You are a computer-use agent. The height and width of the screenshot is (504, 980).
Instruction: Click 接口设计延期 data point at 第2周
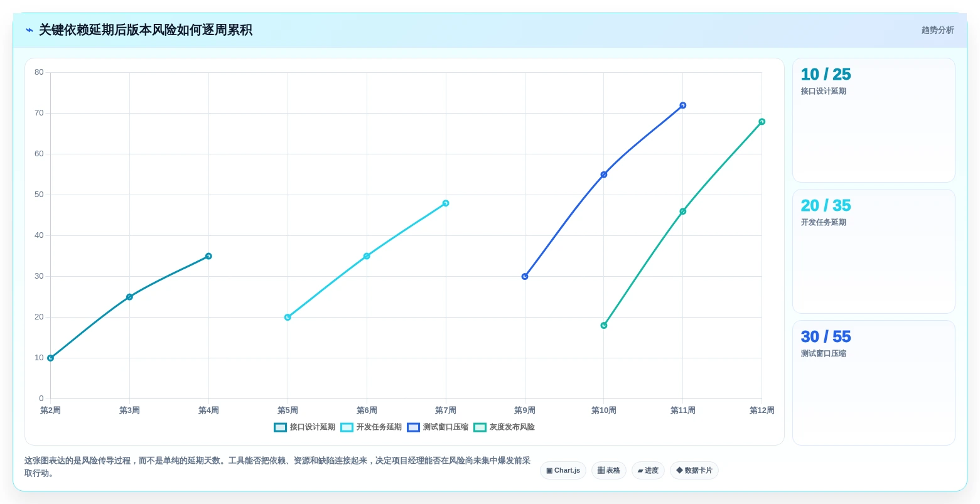(51, 358)
